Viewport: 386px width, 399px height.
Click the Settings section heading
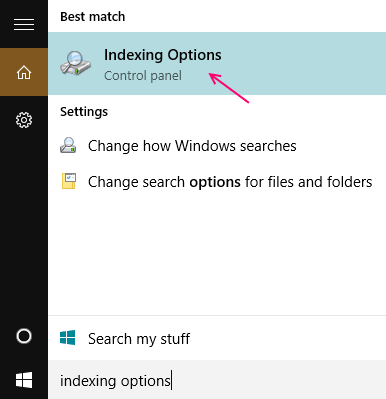click(84, 112)
